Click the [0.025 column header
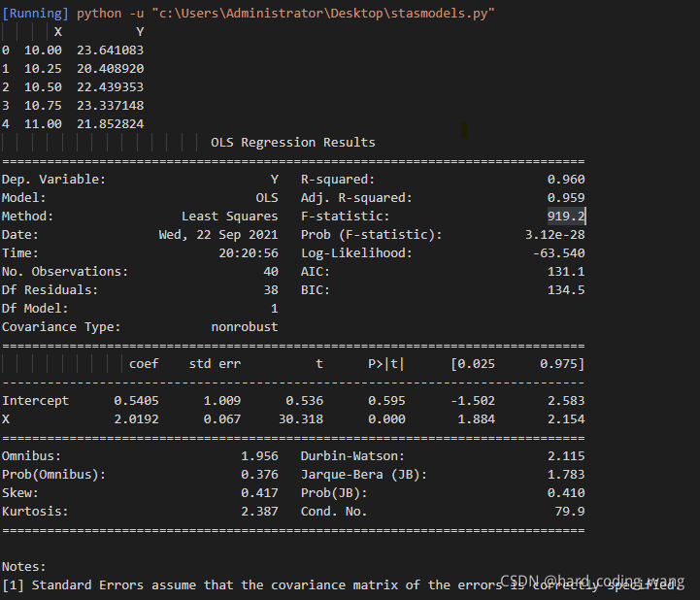700x600 pixels. point(473,364)
